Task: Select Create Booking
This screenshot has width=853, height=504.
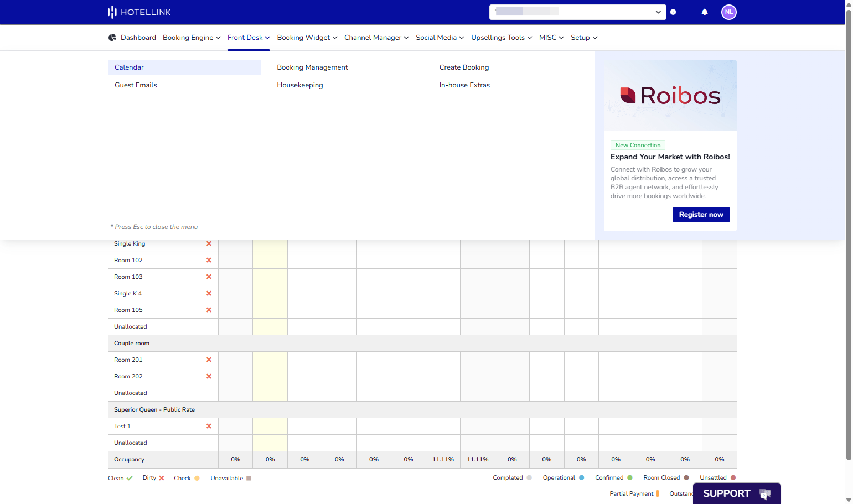Action: coord(464,67)
